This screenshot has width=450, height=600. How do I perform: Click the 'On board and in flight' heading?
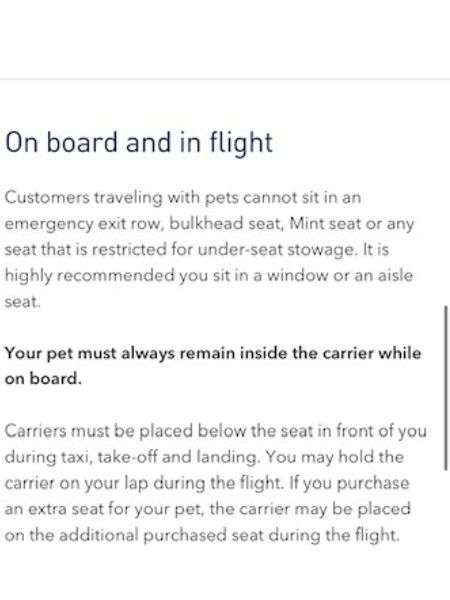(x=139, y=143)
